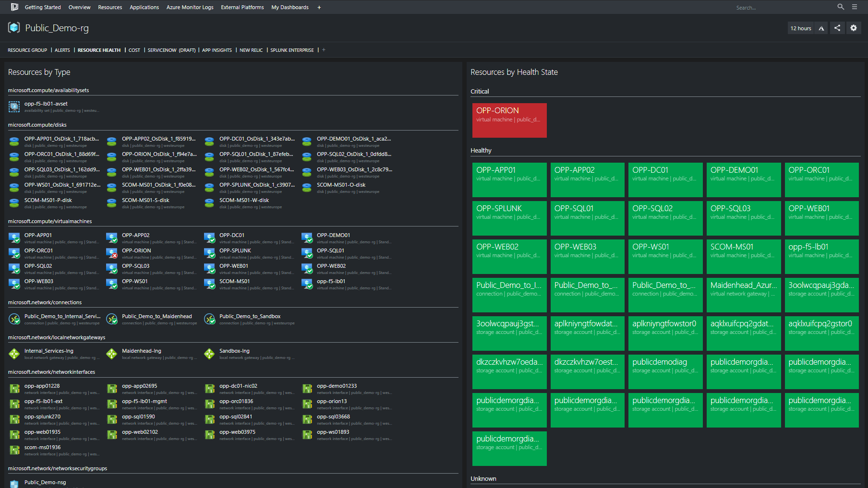Viewport: 868px width, 488px height.
Task: Click the share dashboard icon
Action: (x=837, y=28)
